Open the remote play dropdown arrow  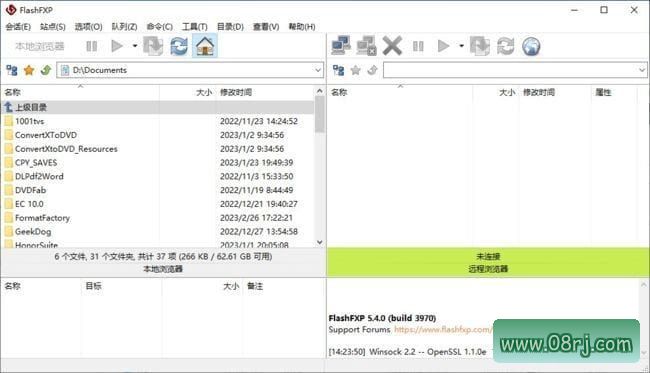tap(461, 46)
